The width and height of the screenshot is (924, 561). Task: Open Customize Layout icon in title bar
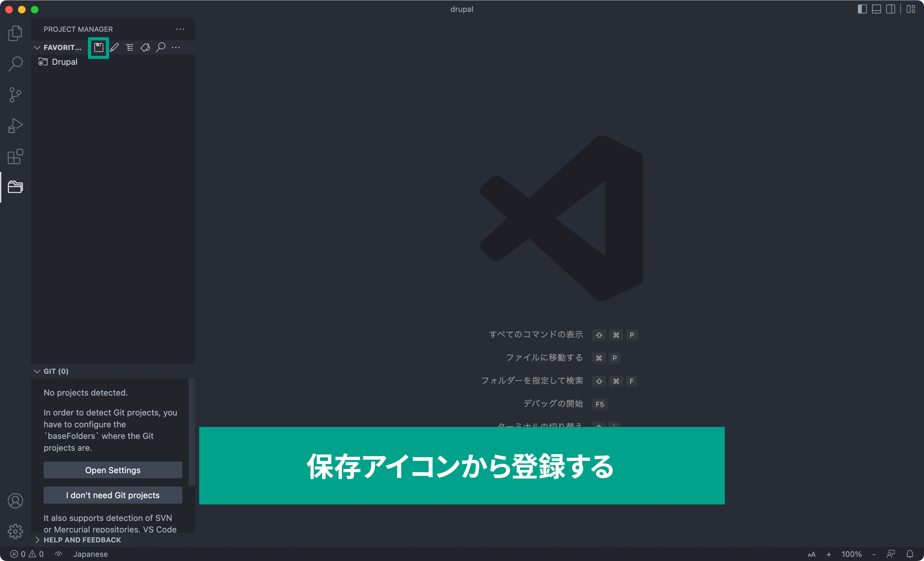click(x=911, y=9)
